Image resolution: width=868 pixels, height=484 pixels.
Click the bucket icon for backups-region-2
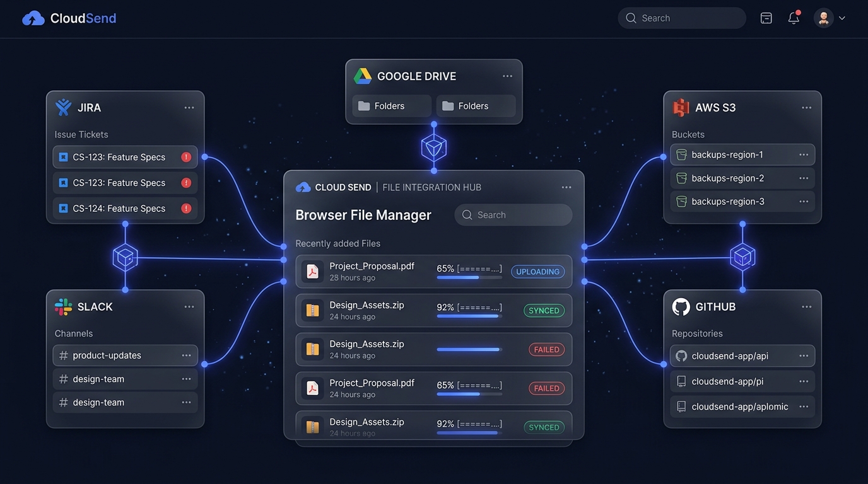click(681, 178)
